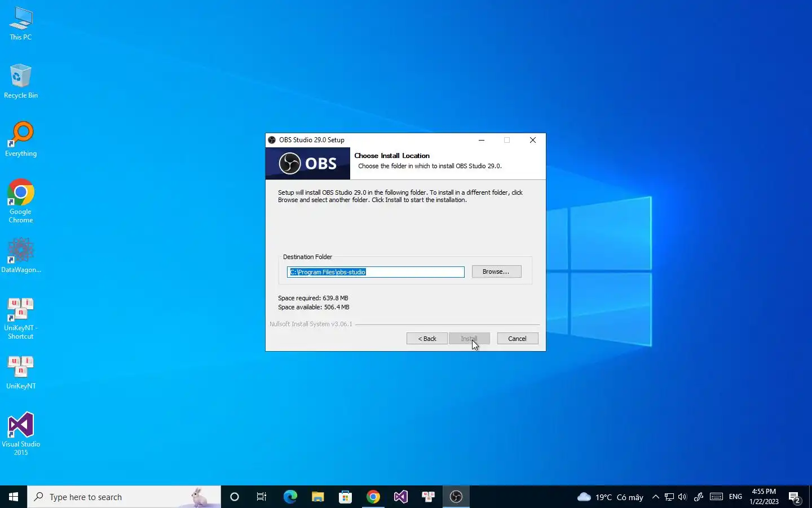
Task: Launch Microsoft Edge from the taskbar
Action: click(x=290, y=497)
